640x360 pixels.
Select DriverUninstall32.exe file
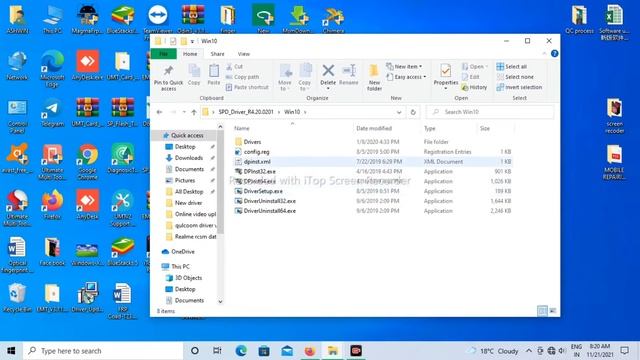click(x=269, y=201)
